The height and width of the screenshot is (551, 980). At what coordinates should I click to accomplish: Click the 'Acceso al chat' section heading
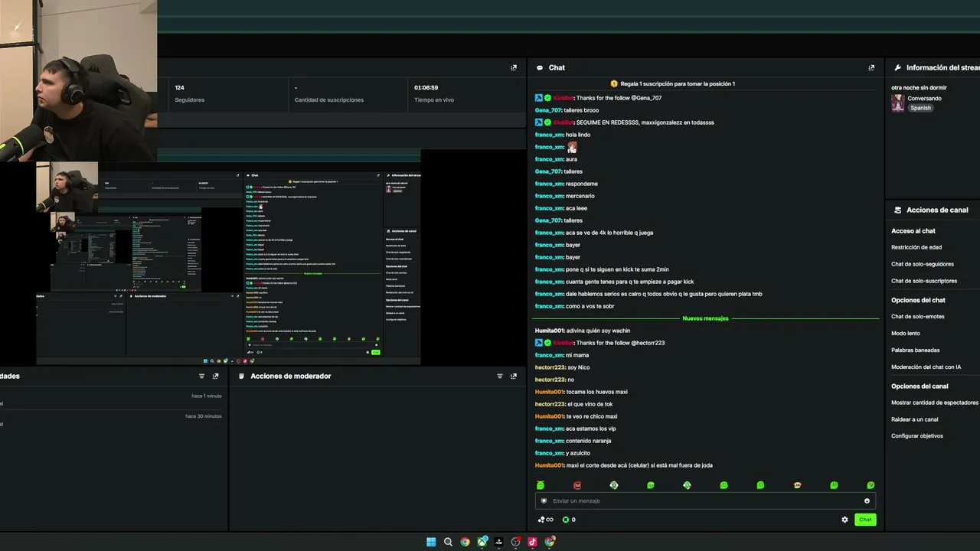[913, 230]
